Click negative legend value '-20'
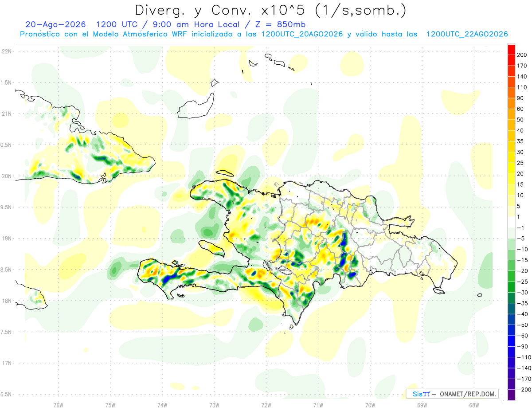This screenshot has width=532, height=411. coord(522,271)
